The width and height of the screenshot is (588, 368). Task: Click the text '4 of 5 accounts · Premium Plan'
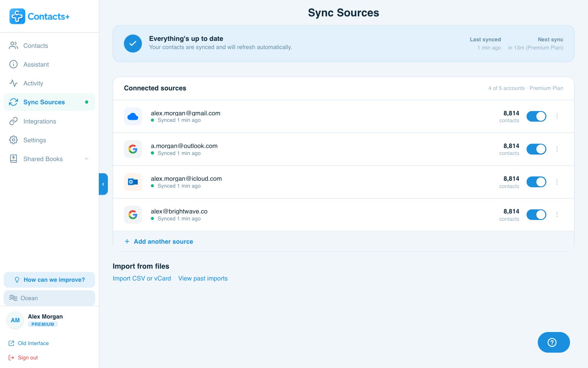[x=526, y=88]
